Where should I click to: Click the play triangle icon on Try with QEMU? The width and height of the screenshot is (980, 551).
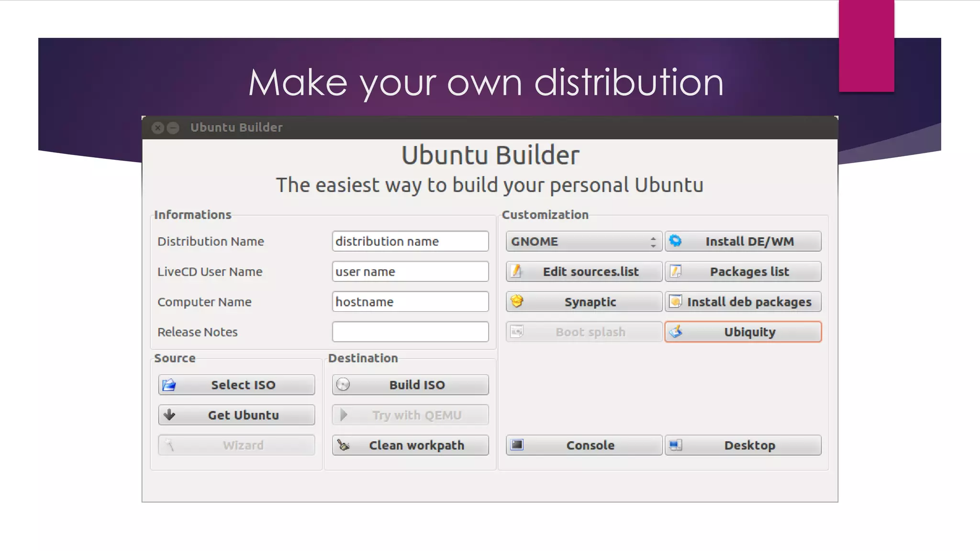[x=344, y=415]
